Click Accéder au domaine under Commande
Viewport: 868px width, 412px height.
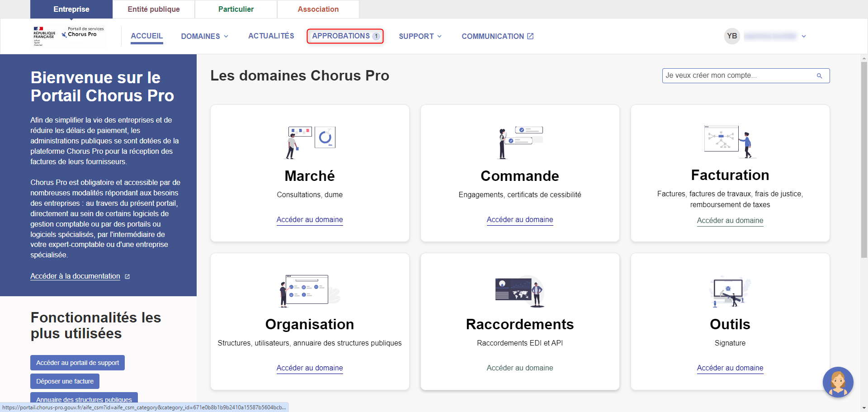(x=520, y=220)
